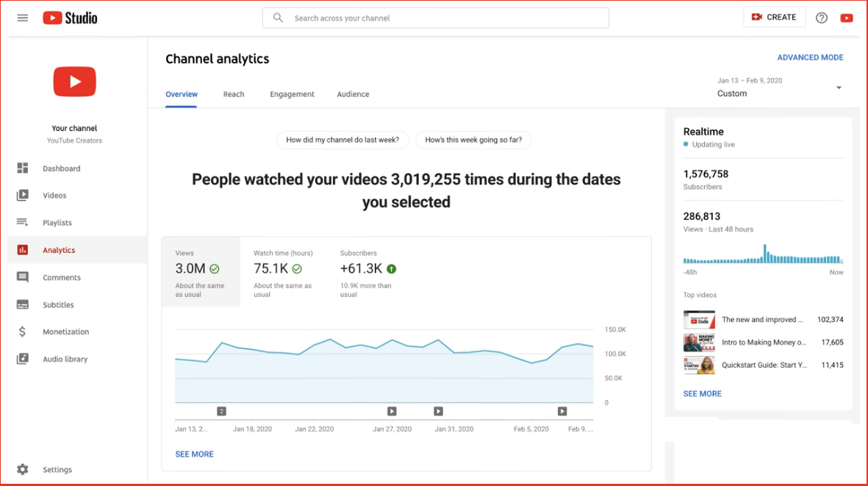The height and width of the screenshot is (486, 868).
Task: Click the 'How did my channel do last week?' chip
Action: coord(342,140)
